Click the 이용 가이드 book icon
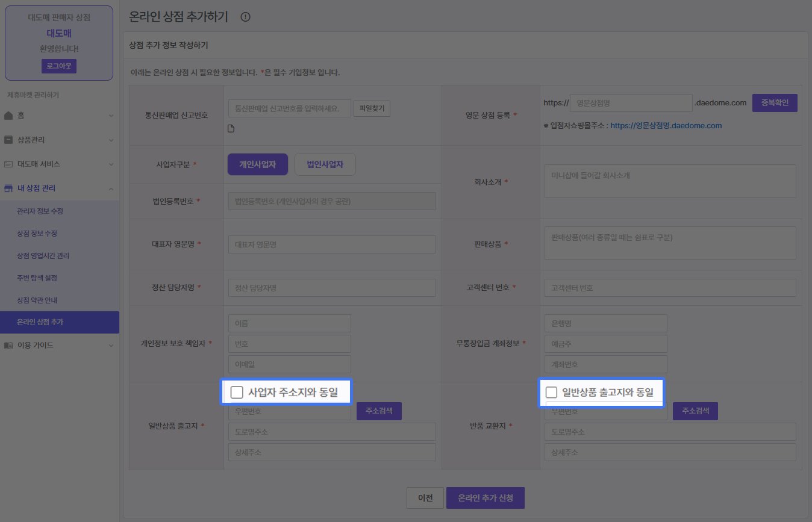Viewport: 812px width, 522px height. 8,345
